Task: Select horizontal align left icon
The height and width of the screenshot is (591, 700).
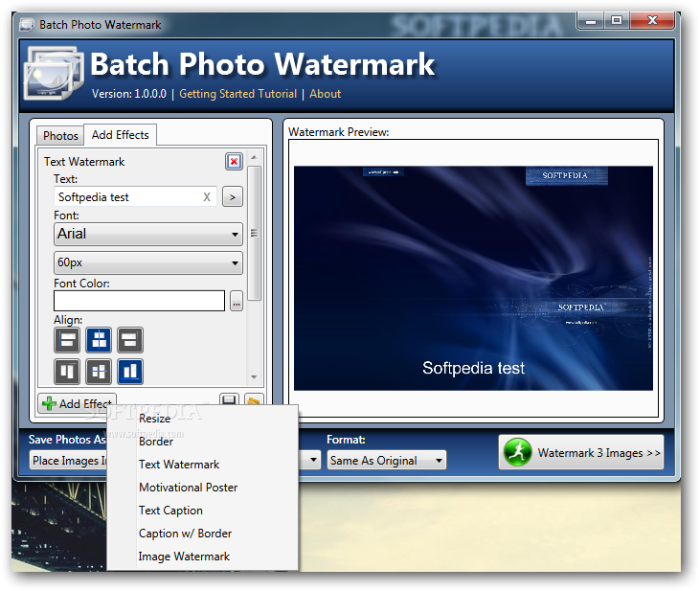Action: pos(67,340)
